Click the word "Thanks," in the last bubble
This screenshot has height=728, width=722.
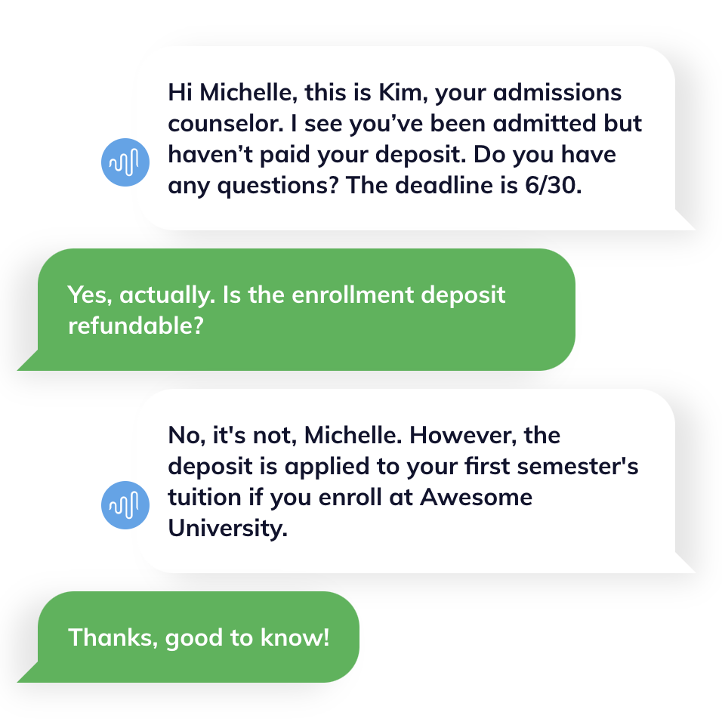pyautogui.click(x=112, y=637)
